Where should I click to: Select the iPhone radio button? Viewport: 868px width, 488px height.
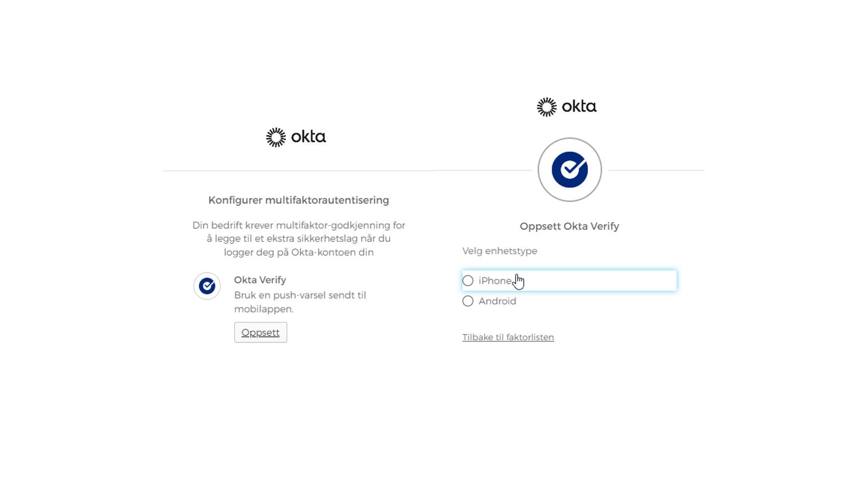point(468,281)
